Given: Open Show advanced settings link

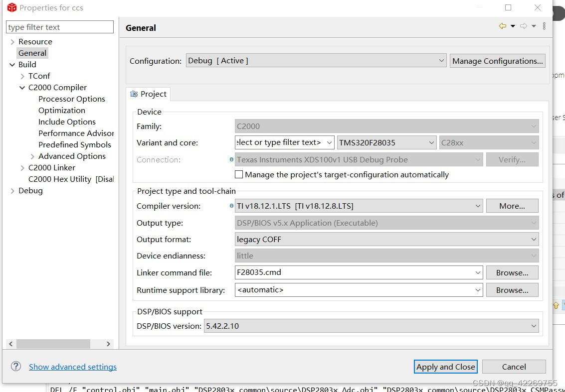Looking at the screenshot, I should click(73, 366).
